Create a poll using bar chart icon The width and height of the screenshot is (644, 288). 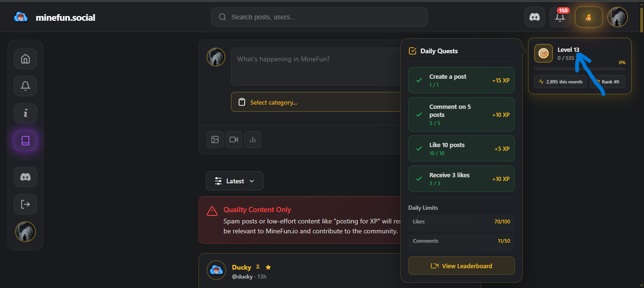point(253,140)
